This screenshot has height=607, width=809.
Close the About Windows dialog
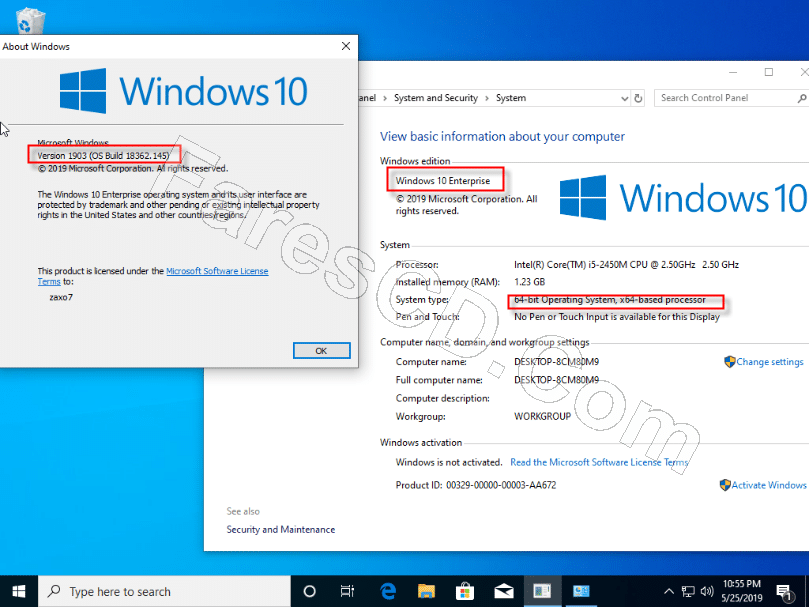(x=346, y=46)
